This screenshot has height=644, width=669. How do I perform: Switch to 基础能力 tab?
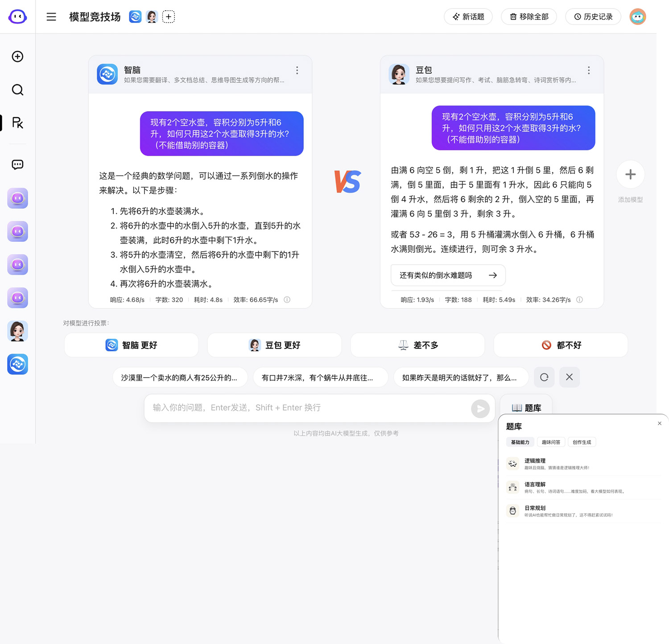click(x=520, y=442)
